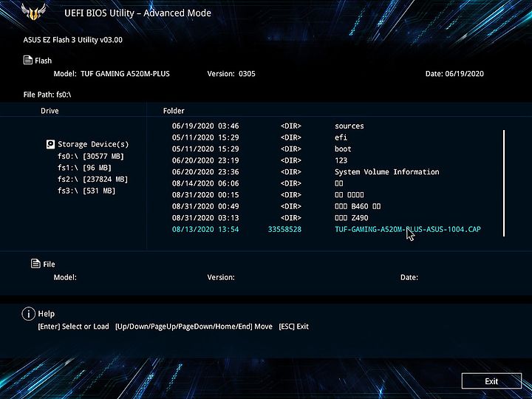Click the Move keys hint text

tap(194, 327)
